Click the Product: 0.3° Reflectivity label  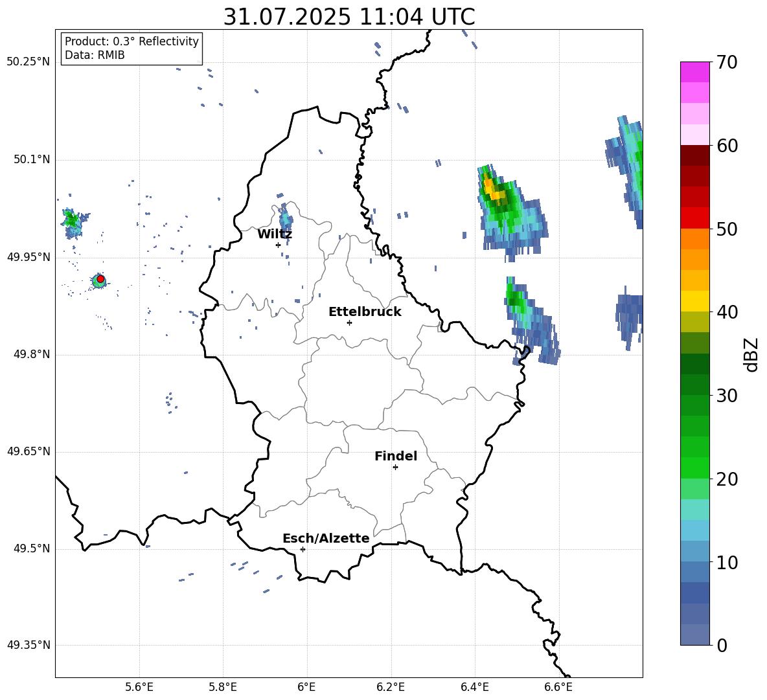point(132,41)
